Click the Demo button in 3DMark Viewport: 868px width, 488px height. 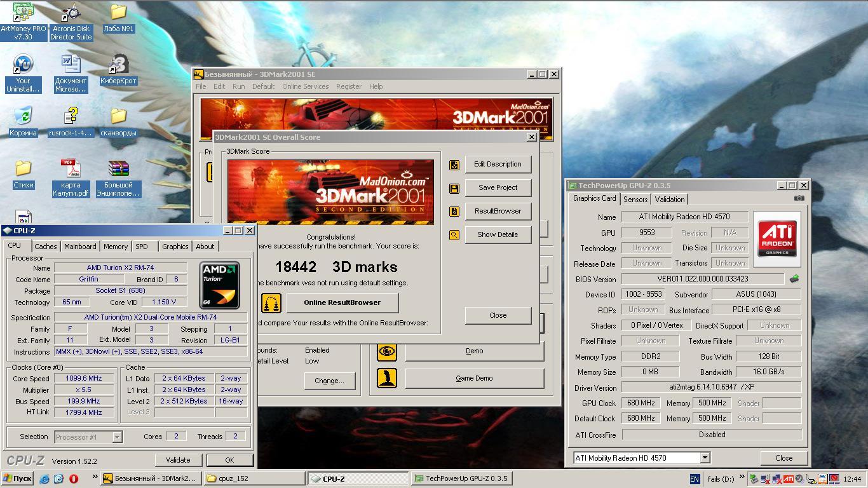pos(475,351)
